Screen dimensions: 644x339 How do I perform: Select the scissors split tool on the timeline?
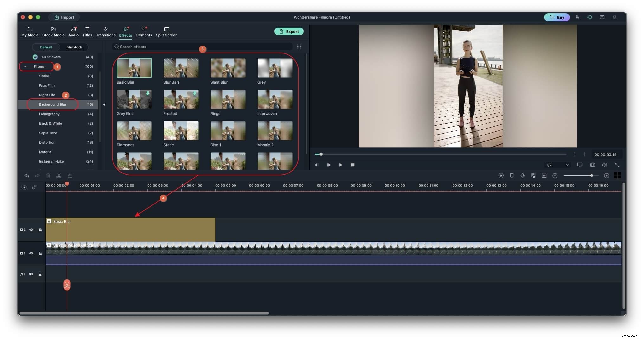point(59,176)
